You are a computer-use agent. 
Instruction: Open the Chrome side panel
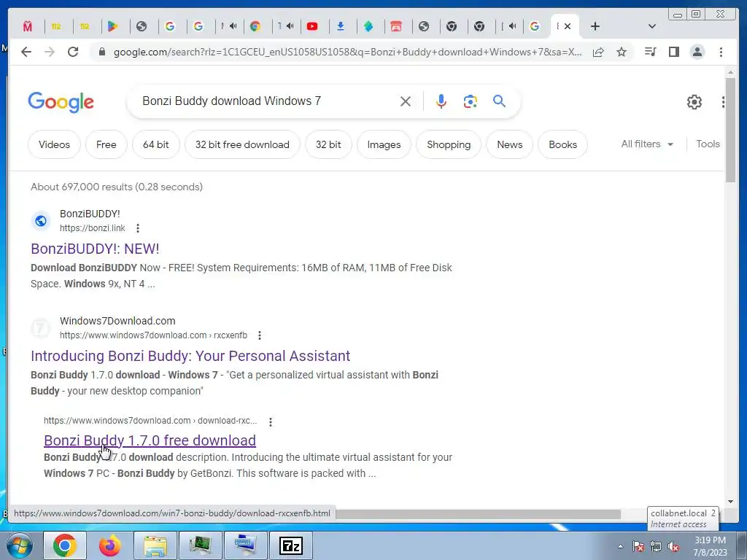(x=673, y=52)
